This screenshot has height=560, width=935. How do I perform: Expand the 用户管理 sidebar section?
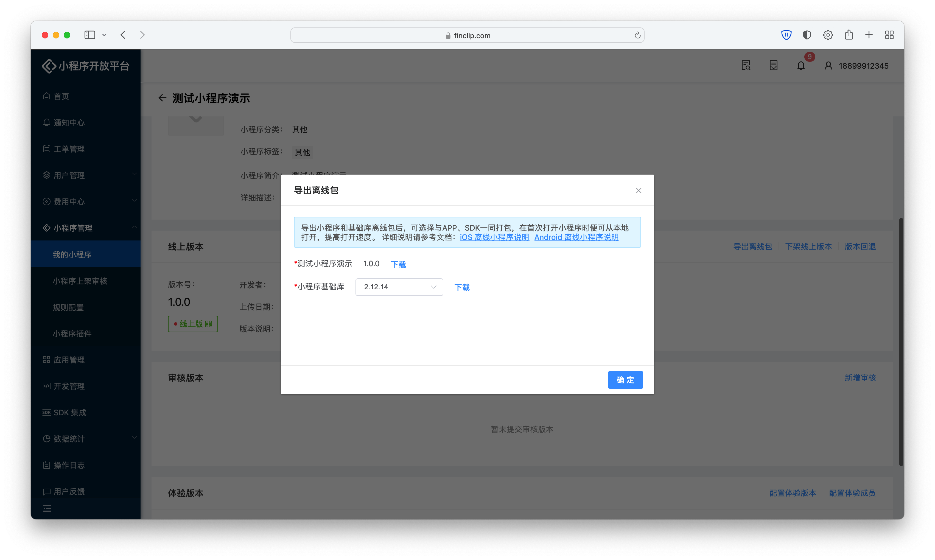point(86,175)
